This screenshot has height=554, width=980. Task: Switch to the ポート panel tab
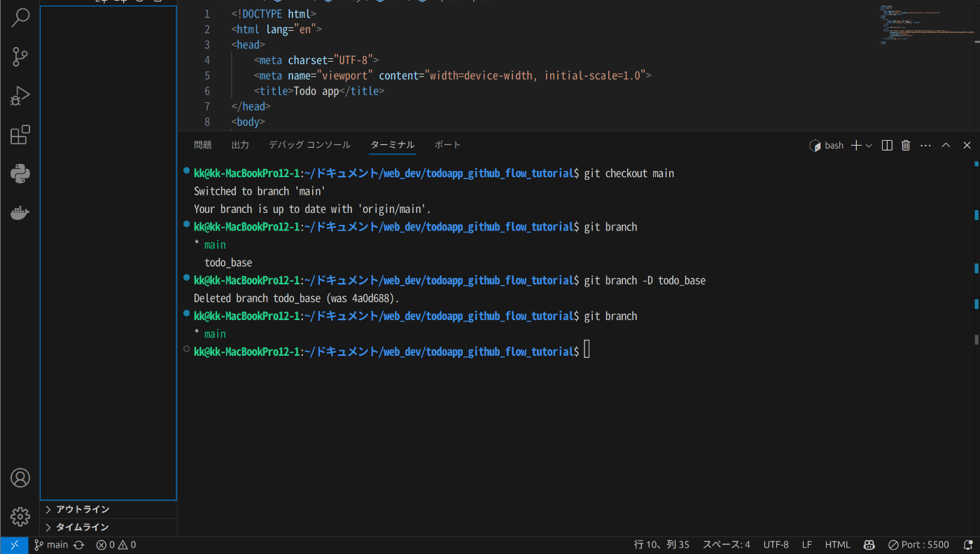447,145
